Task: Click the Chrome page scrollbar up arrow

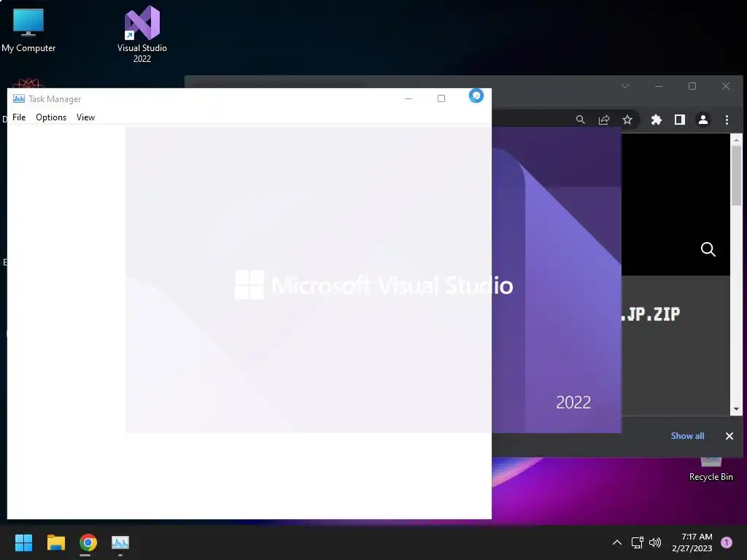Action: pos(737,139)
